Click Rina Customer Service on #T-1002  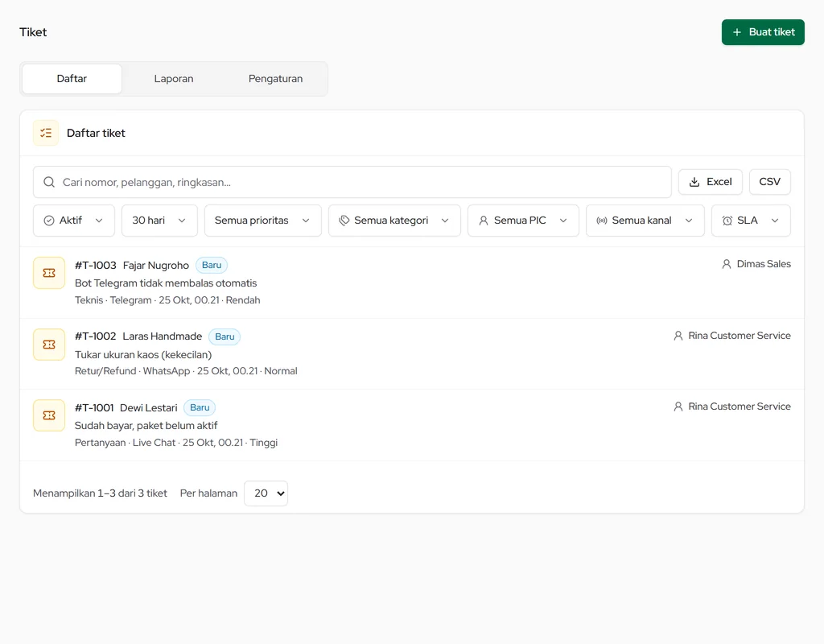740,336
